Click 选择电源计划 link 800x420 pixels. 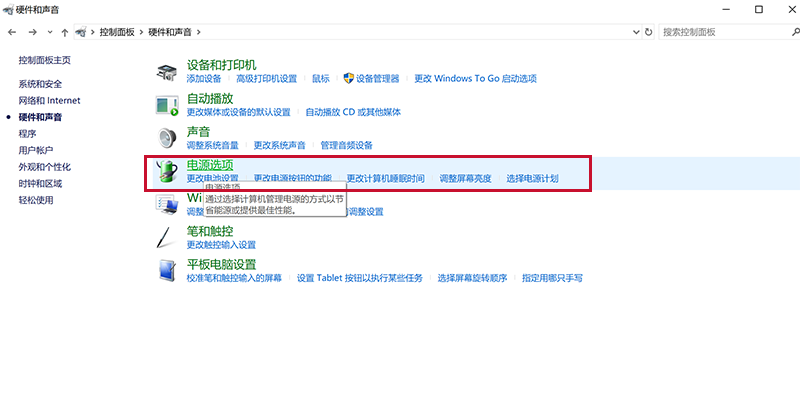[532, 178]
